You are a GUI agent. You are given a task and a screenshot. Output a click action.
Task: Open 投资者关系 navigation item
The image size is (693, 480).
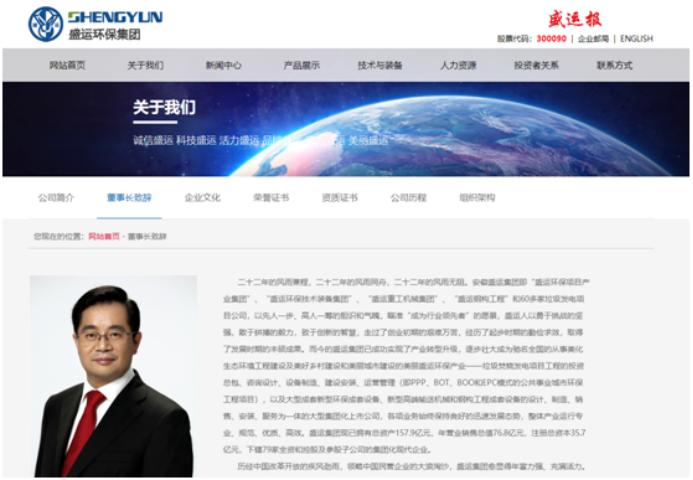tap(537, 65)
